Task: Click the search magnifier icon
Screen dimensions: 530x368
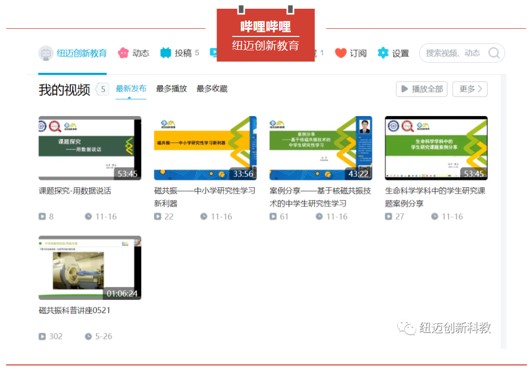Action: click(x=494, y=53)
